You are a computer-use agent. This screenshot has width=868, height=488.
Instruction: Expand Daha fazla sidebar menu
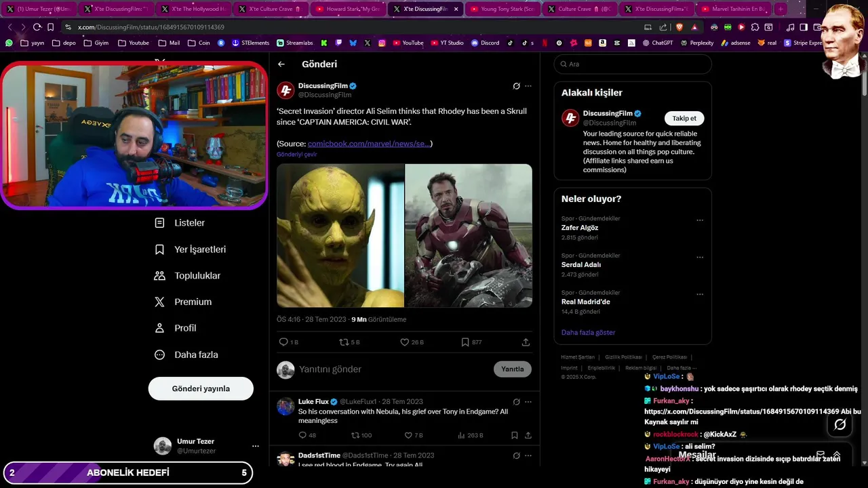coord(186,354)
